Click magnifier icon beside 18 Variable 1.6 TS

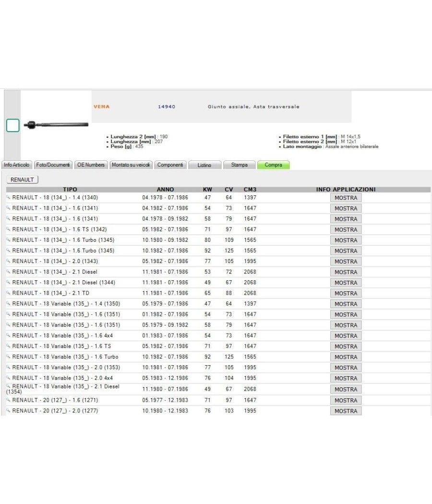pos(8,346)
